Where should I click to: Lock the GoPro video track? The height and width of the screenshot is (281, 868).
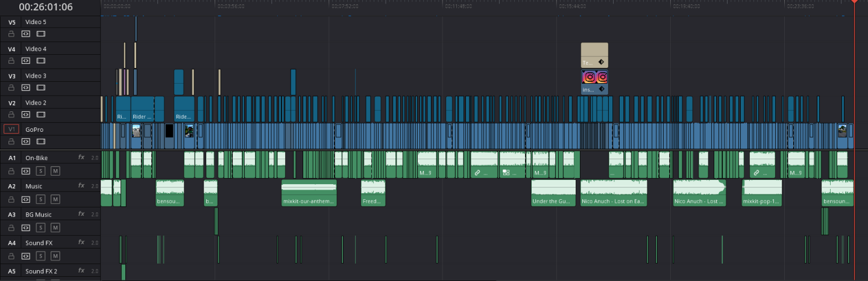11,141
